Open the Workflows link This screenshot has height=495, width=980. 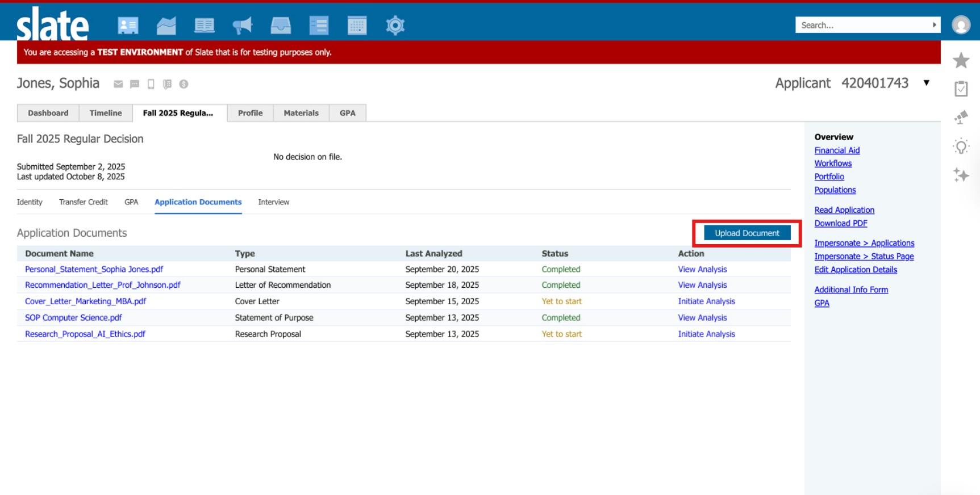[x=833, y=163]
